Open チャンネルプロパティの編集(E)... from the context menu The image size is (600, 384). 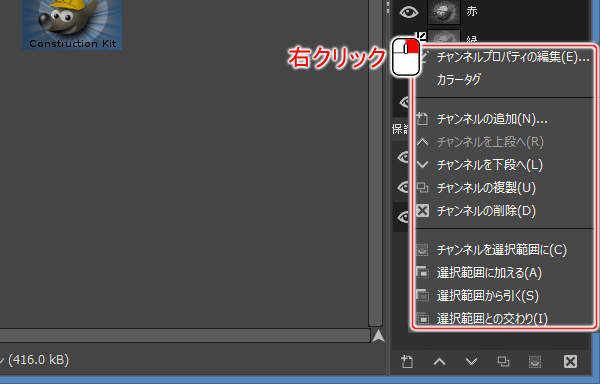(504, 57)
